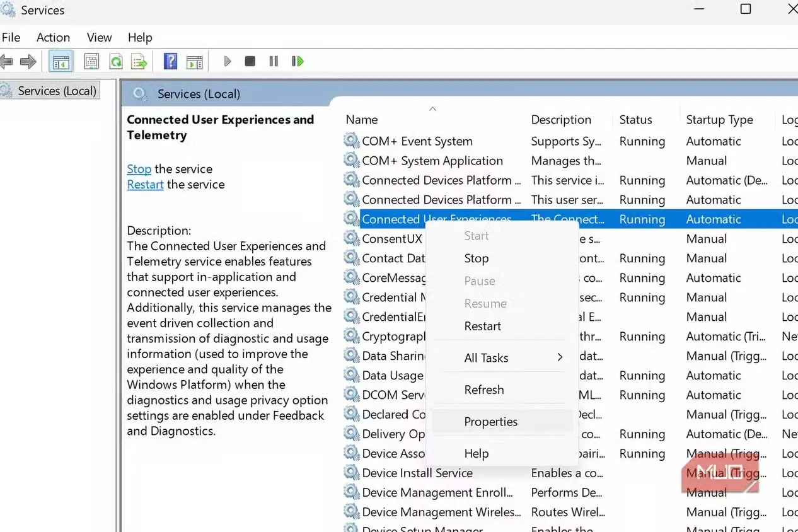Select the Device Management Wireles... service
The width and height of the screenshot is (798, 532).
click(441, 512)
